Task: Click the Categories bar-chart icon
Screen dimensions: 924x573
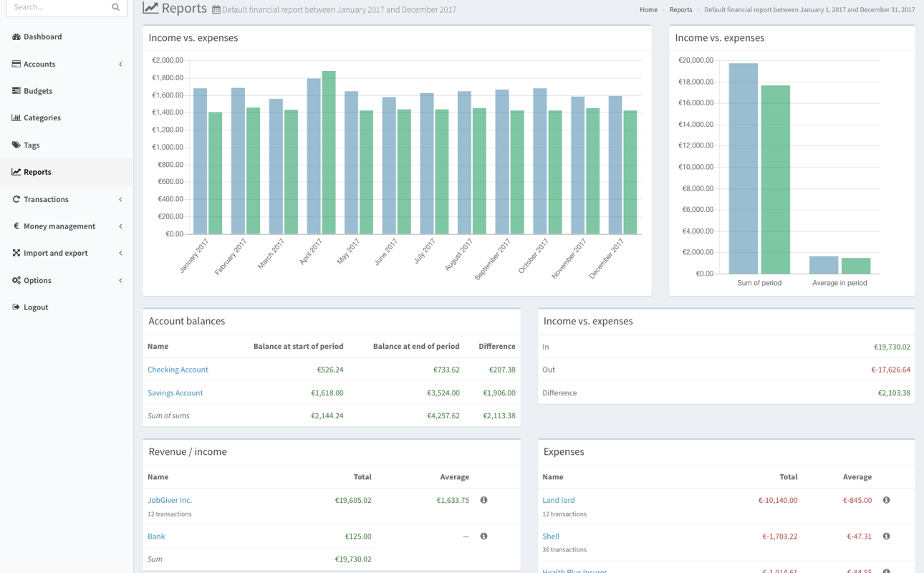Action: 16,117
